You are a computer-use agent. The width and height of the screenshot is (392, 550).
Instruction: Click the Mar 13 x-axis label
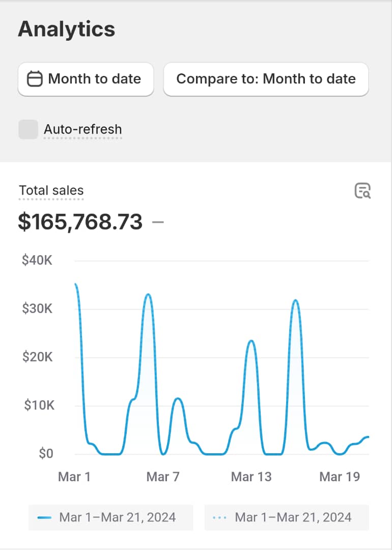pyautogui.click(x=251, y=477)
